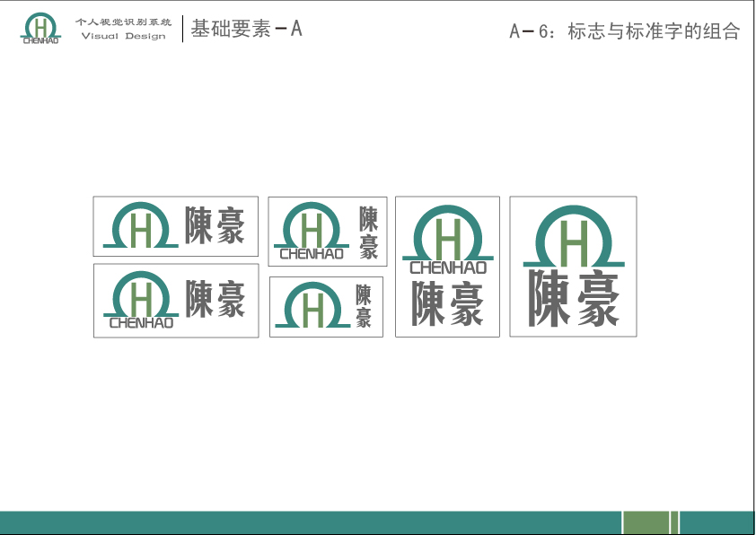Image resolution: width=756 pixels, height=535 pixels.
Task: Select the logo with CHENHAO and vertical 陳豪
Action: 328,232
